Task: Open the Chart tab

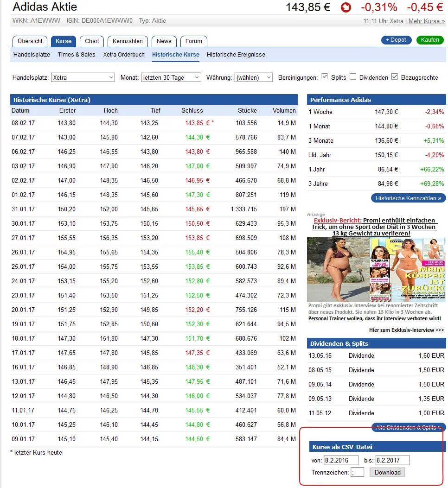Action: pyautogui.click(x=91, y=41)
